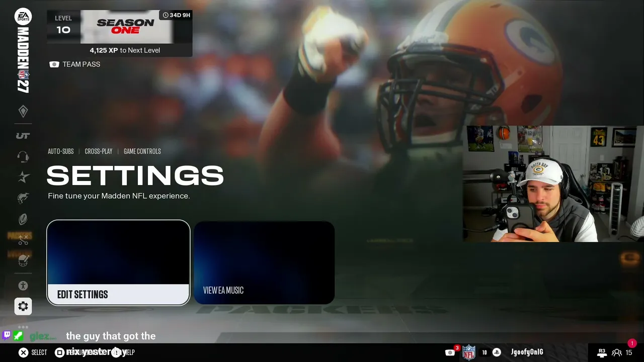Click the Team Pass ticket icon
This screenshot has height=362, width=644.
[54, 64]
